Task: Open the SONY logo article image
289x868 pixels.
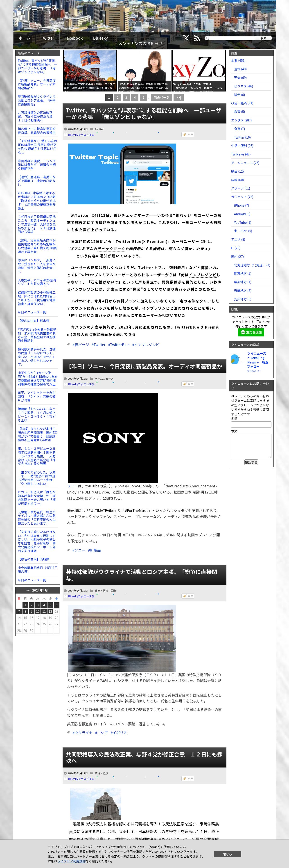Action: point(113,437)
